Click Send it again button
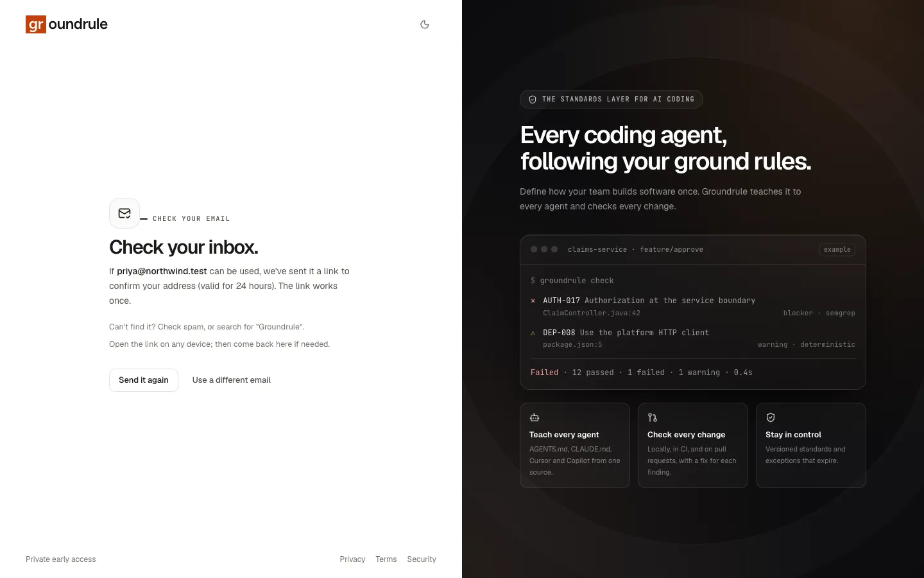The image size is (924, 578). (x=144, y=380)
